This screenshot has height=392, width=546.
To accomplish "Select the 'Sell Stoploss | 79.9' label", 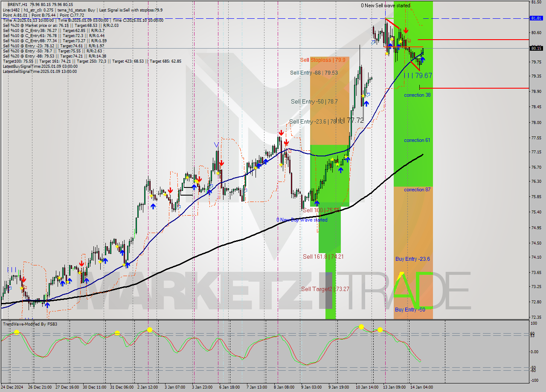I will [322, 60].
